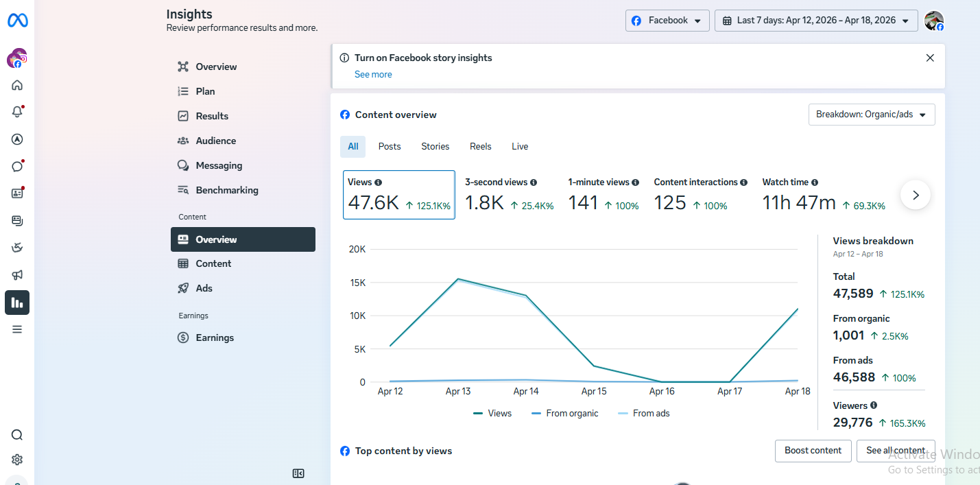Viewport: 980px width, 485px height.
Task: Click the info icon next to 1-minute views
Action: click(635, 182)
